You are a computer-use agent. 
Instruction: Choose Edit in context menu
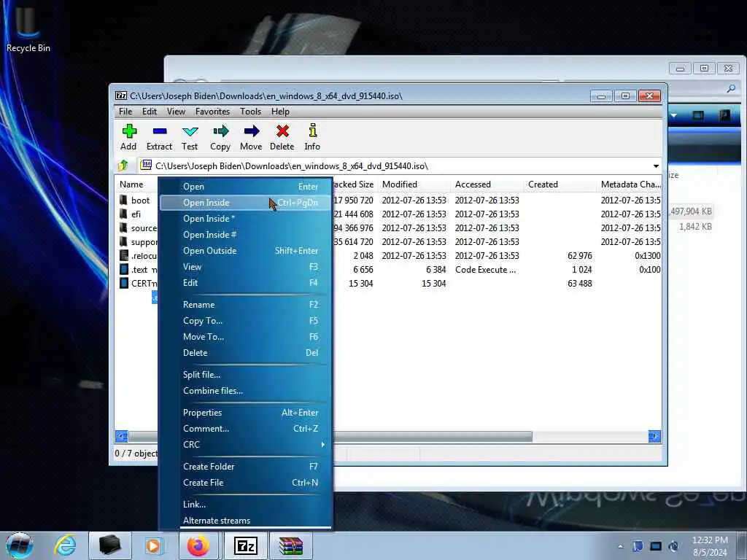pos(245,283)
